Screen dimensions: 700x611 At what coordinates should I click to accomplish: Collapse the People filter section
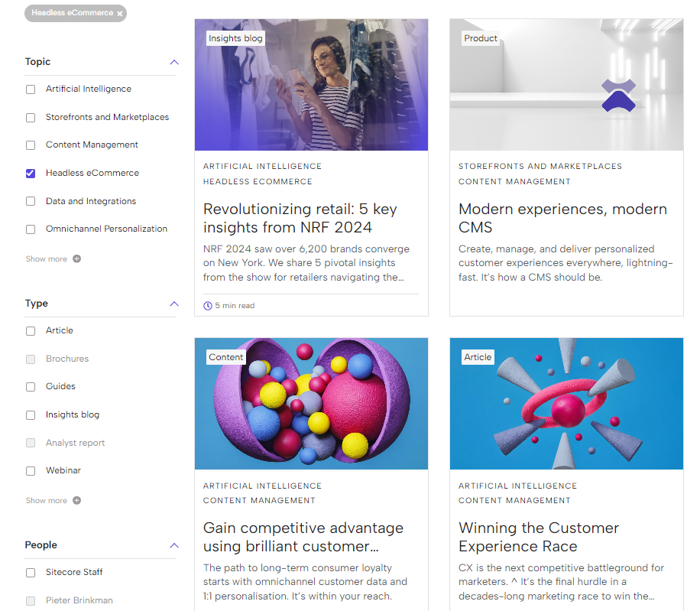point(174,545)
